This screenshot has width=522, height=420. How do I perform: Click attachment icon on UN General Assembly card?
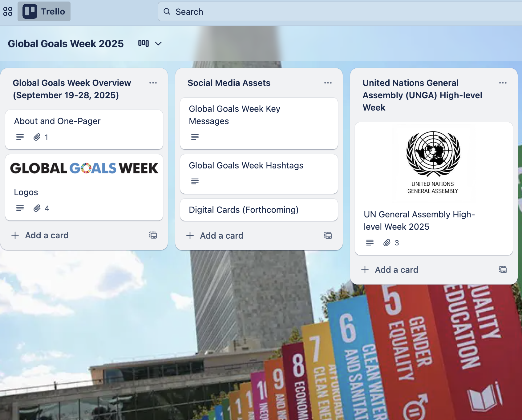[x=387, y=243]
